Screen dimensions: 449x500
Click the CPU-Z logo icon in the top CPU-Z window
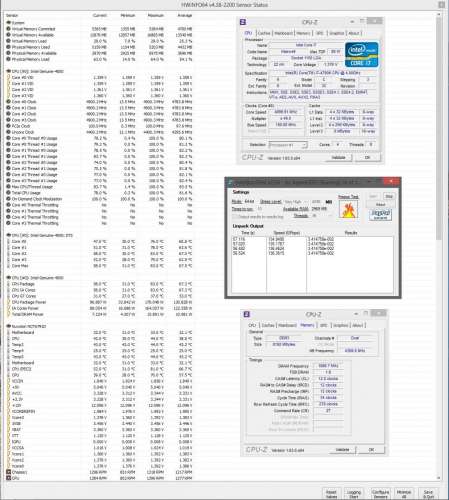(x=243, y=22)
